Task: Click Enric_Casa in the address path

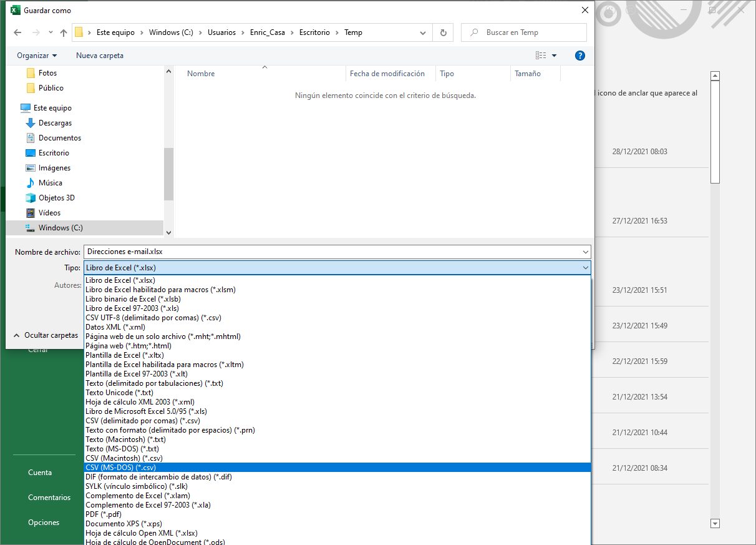Action: click(267, 32)
